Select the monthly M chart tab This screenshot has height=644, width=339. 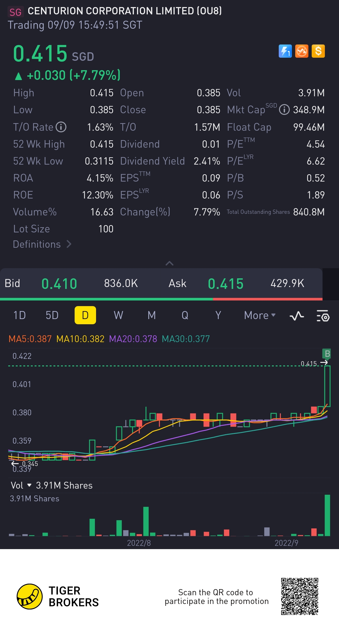152,315
